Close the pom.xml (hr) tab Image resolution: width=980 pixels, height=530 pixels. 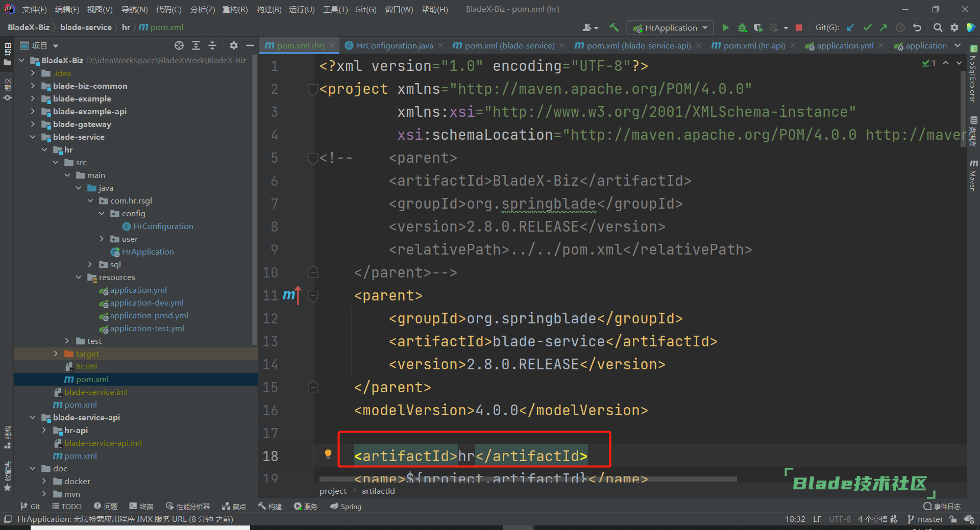(332, 45)
